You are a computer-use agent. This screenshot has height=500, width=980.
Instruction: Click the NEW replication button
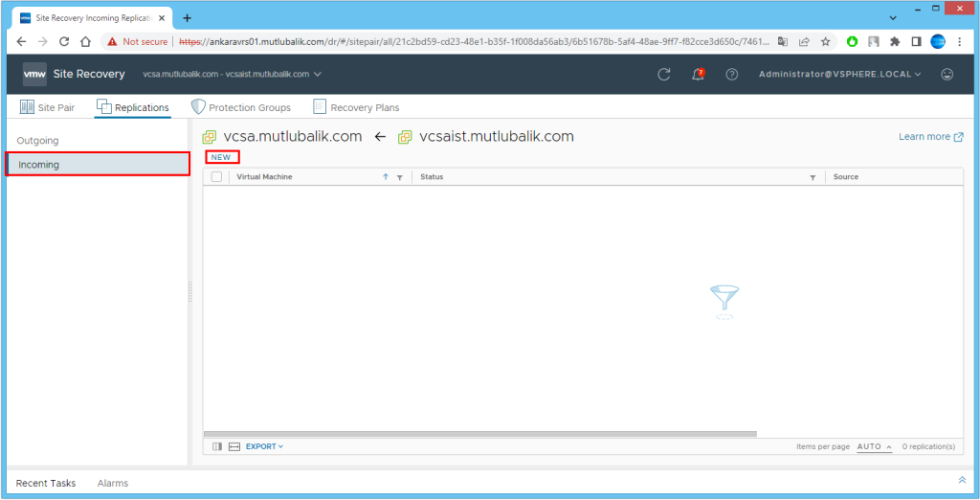[221, 157]
